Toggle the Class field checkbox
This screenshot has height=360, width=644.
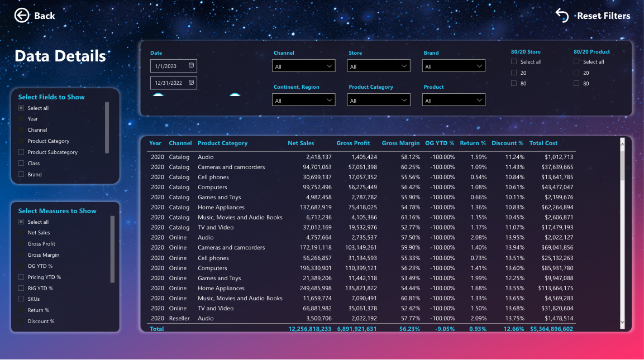(21, 164)
